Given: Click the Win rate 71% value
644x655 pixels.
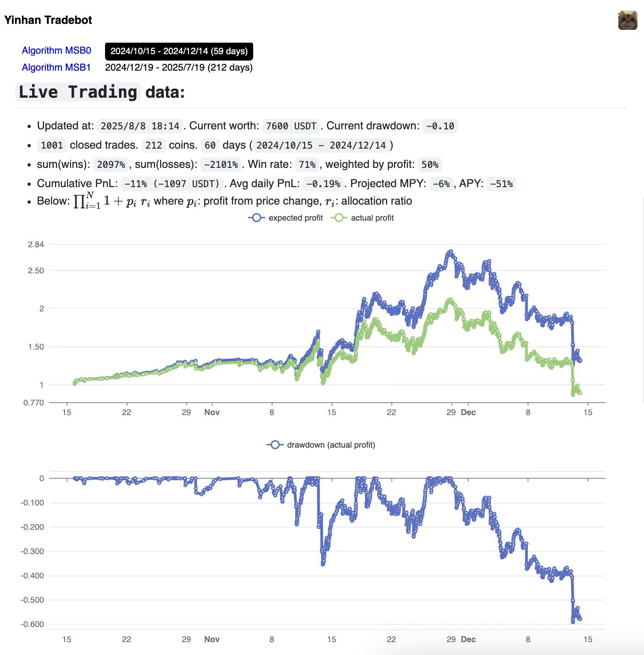Looking at the screenshot, I should click(x=307, y=165).
